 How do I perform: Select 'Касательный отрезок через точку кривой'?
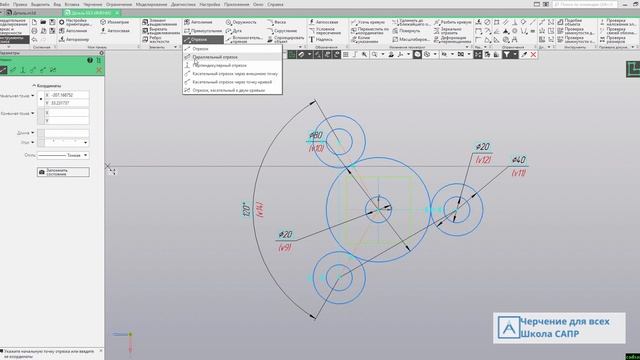[232, 82]
